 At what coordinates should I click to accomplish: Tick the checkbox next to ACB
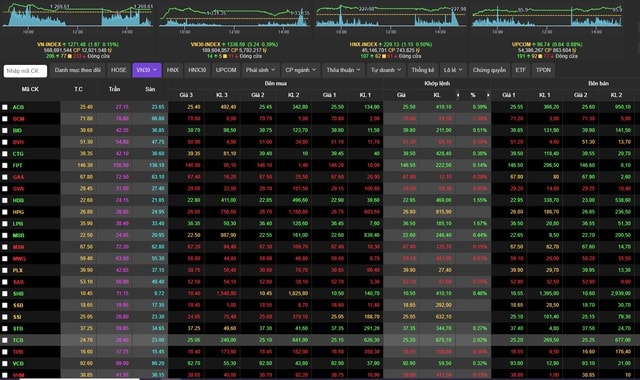[x=5, y=107]
